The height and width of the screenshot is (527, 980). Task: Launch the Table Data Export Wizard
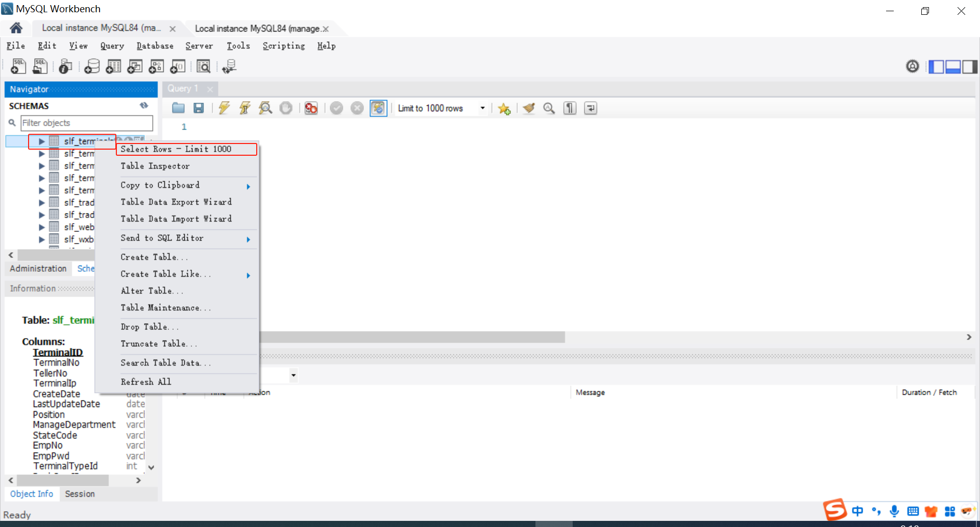177,202
